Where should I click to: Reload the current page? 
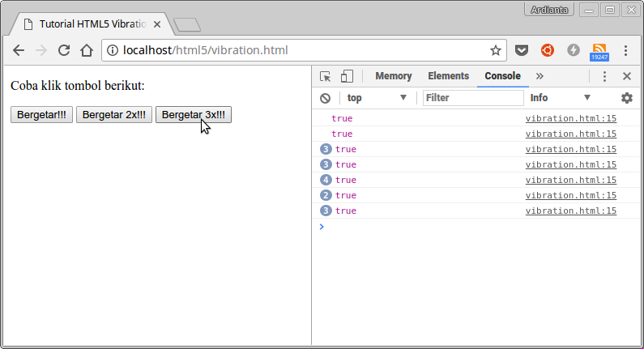point(64,50)
